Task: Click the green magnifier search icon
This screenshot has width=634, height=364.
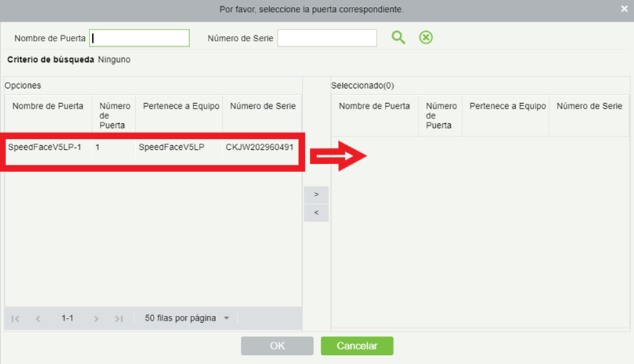Action: [x=399, y=38]
